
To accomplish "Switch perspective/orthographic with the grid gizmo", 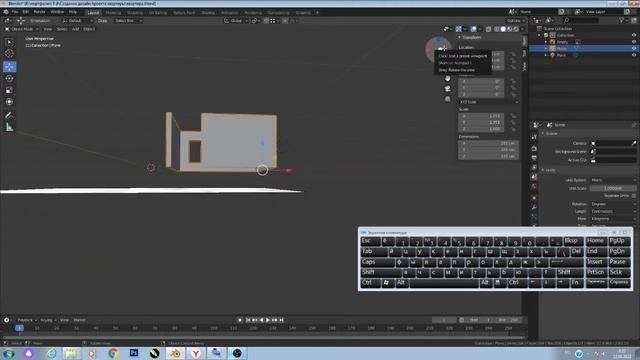I will [448, 99].
